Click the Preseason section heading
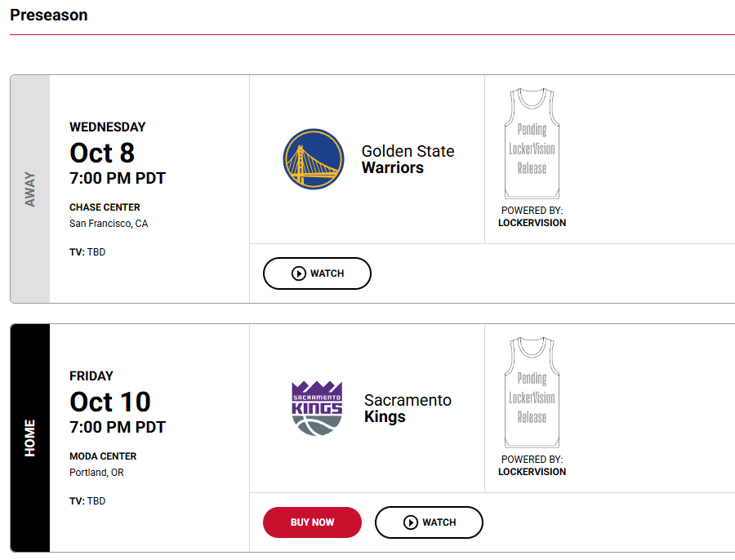735x560 pixels. pos(49,15)
